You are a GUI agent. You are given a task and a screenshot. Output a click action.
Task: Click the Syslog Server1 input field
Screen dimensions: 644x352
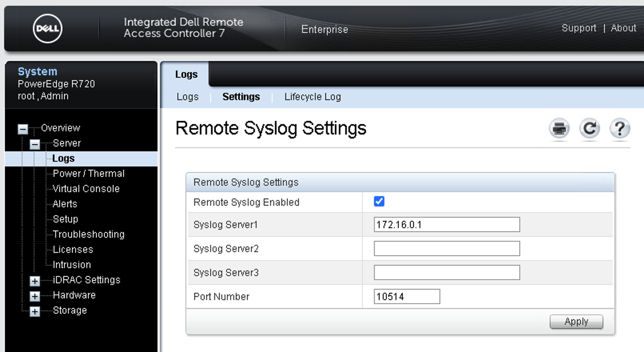coord(447,224)
